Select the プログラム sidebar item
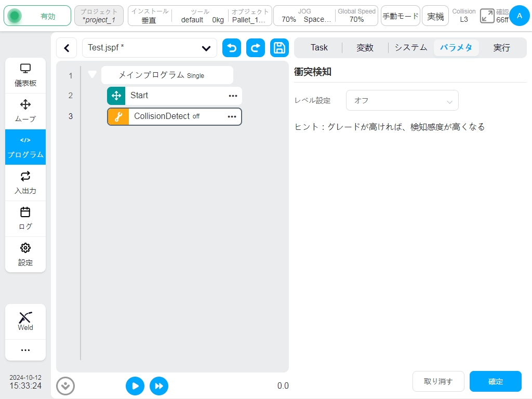 click(25, 147)
